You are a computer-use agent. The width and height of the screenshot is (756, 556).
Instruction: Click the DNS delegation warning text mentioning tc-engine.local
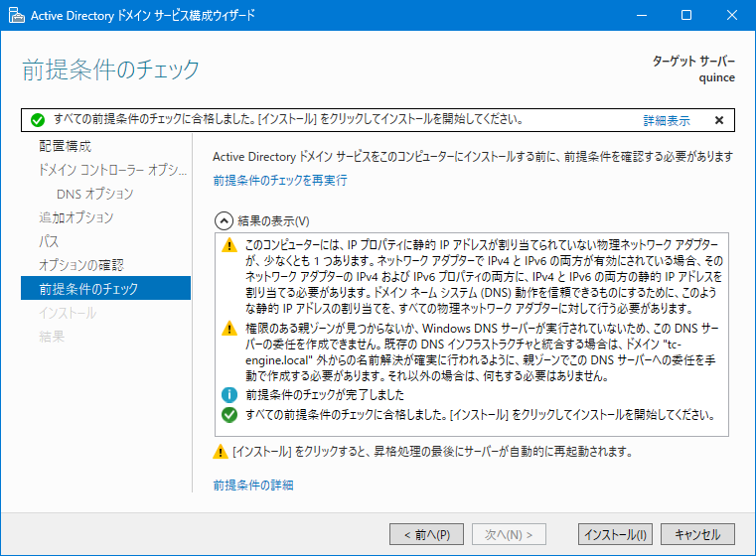[x=482, y=351]
